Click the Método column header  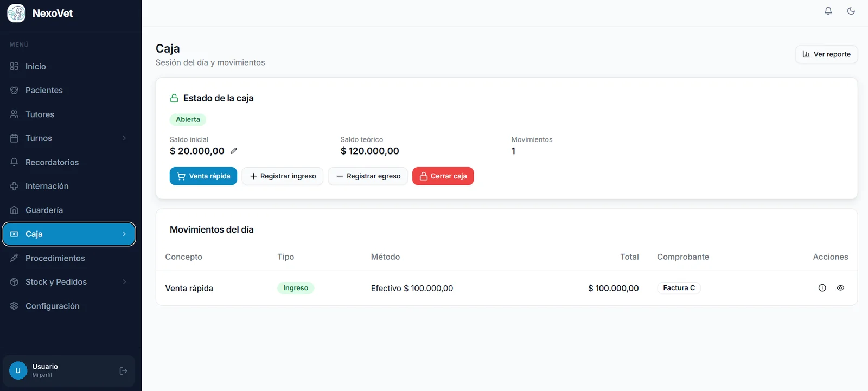click(385, 257)
